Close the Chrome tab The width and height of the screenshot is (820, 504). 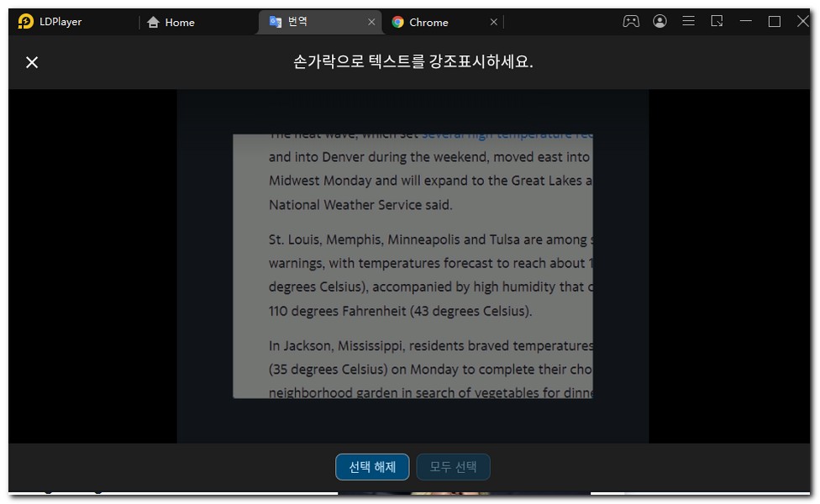(494, 22)
